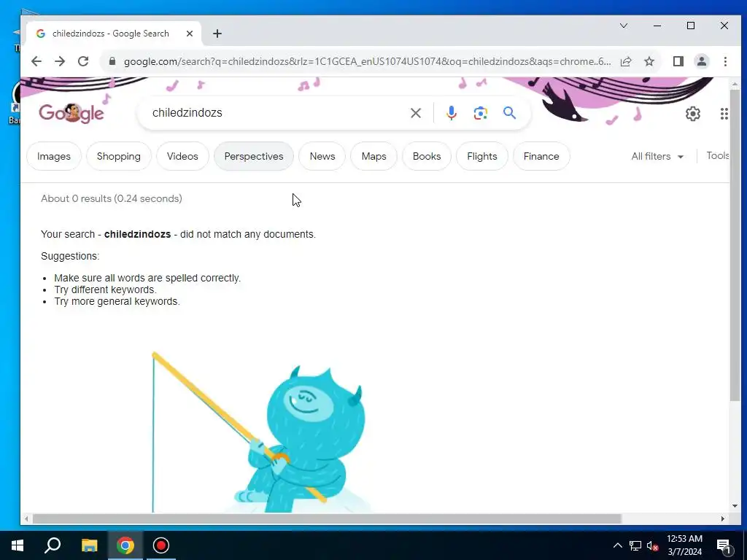
Task: Open the recorder app in taskbar
Action: pos(161,545)
